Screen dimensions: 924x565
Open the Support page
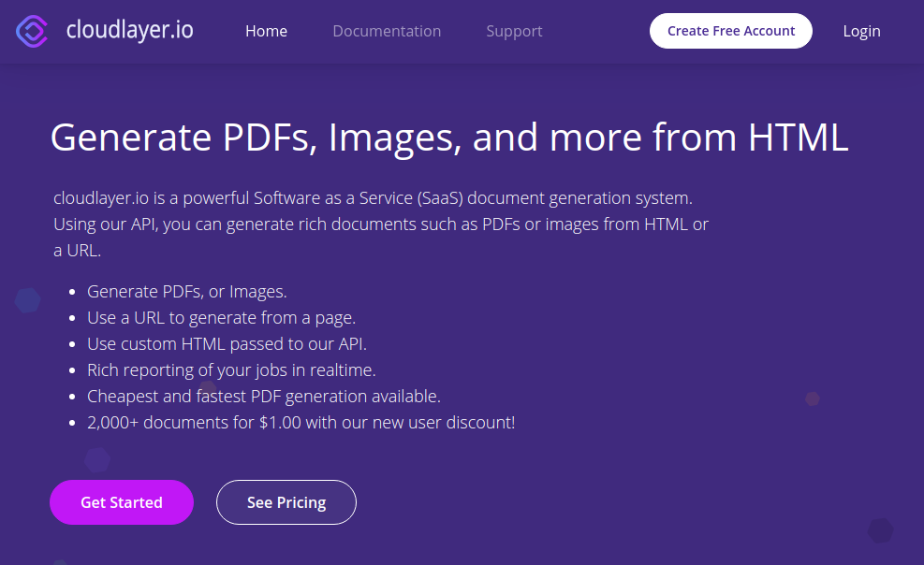tap(514, 31)
